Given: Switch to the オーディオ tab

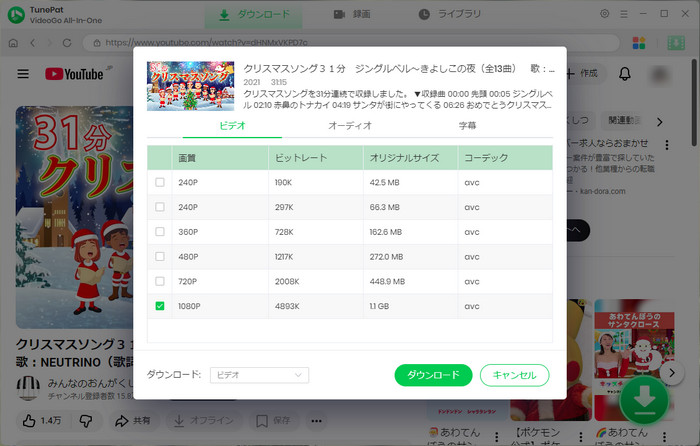Looking at the screenshot, I should pos(350,126).
